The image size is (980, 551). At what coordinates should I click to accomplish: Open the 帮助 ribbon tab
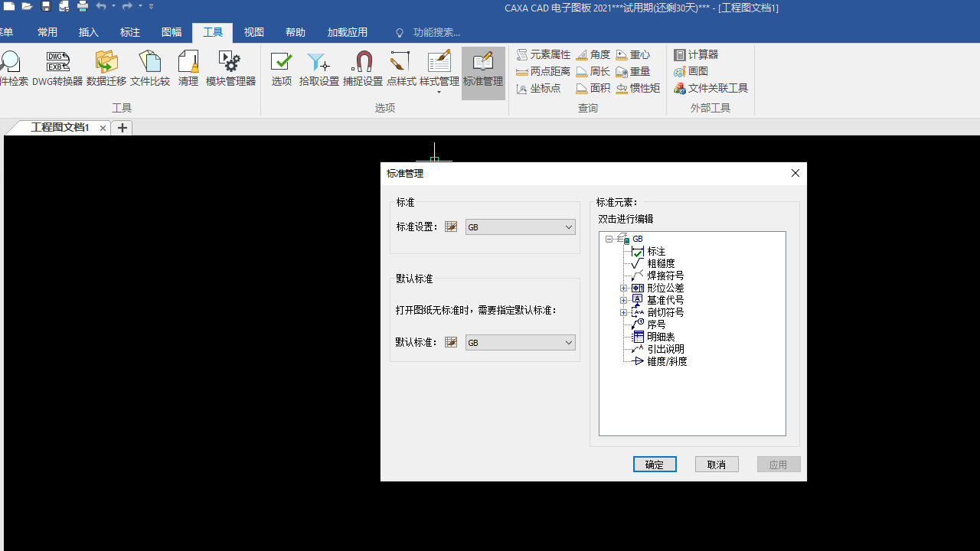pos(295,32)
